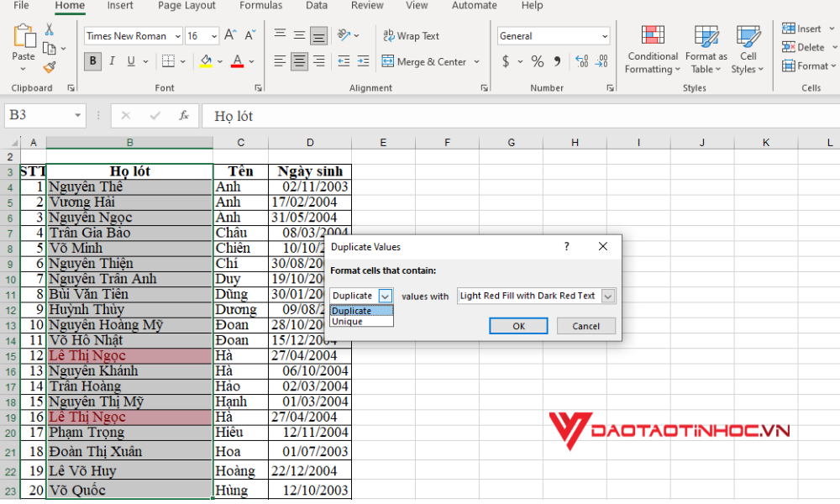The height and width of the screenshot is (504, 840).
Task: Apply italic formatting
Action: [x=111, y=61]
